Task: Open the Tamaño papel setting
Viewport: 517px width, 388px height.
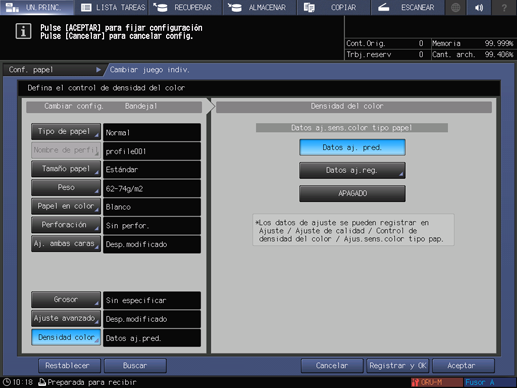Action: (66, 169)
